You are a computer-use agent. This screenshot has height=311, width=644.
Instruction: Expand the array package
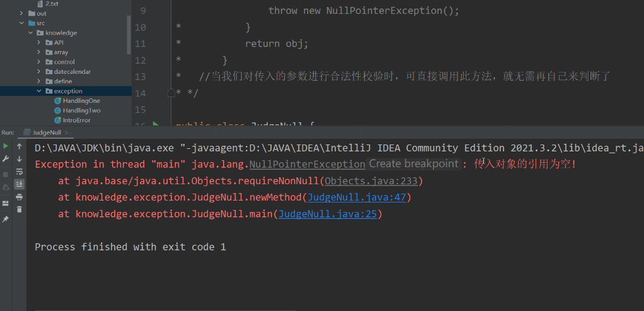(x=38, y=52)
